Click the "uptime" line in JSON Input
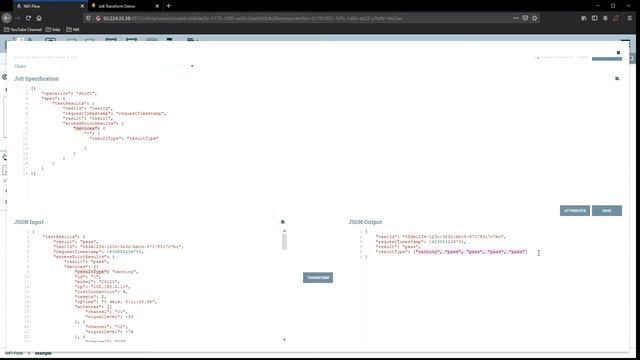640x360 pixels. pyautogui.click(x=116, y=302)
